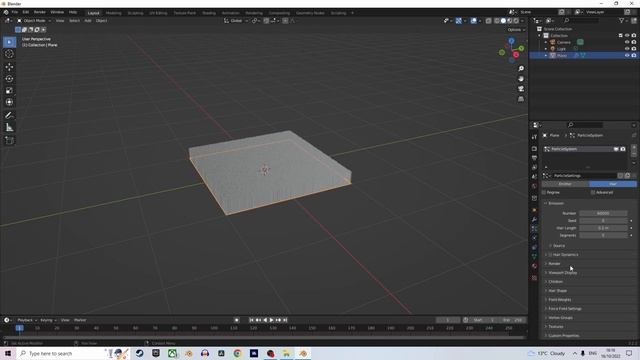The image size is (640, 360).
Task: Play the animation in the timeline
Action: tap(271, 320)
